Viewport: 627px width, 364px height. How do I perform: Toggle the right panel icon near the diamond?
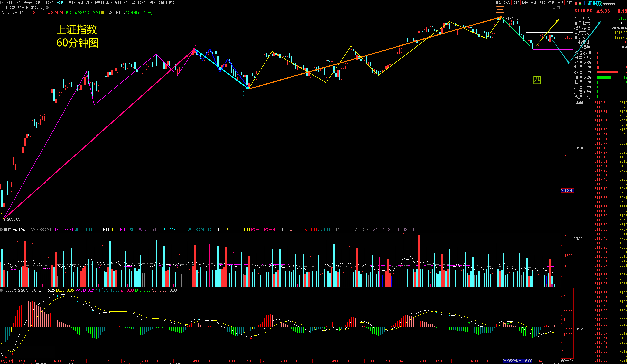559,8
